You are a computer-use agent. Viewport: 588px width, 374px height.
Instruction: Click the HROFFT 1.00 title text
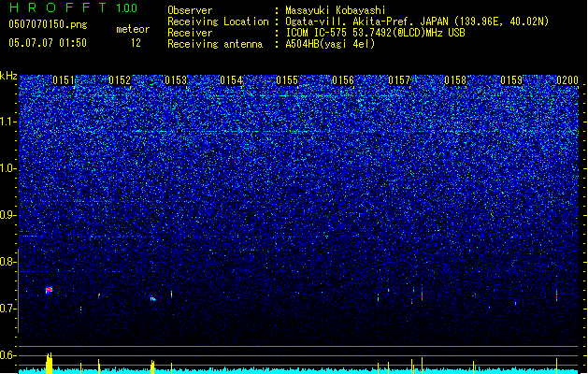(74, 7)
